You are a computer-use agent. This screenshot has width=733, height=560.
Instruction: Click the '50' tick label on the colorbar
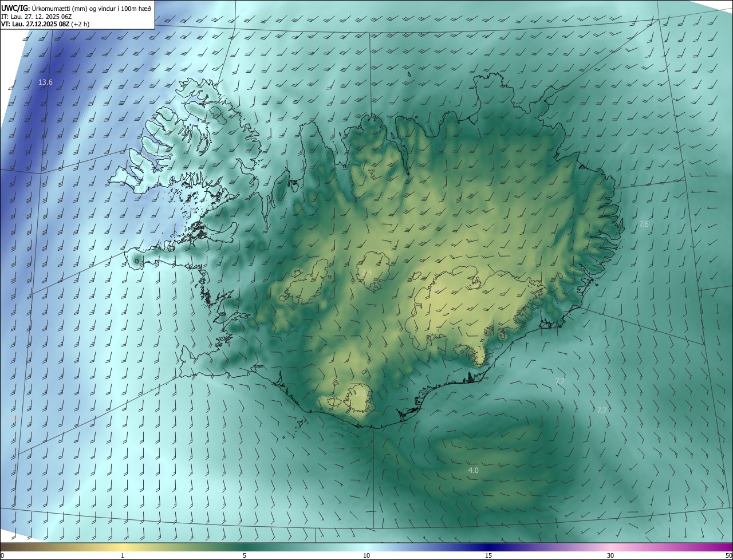coord(728,555)
